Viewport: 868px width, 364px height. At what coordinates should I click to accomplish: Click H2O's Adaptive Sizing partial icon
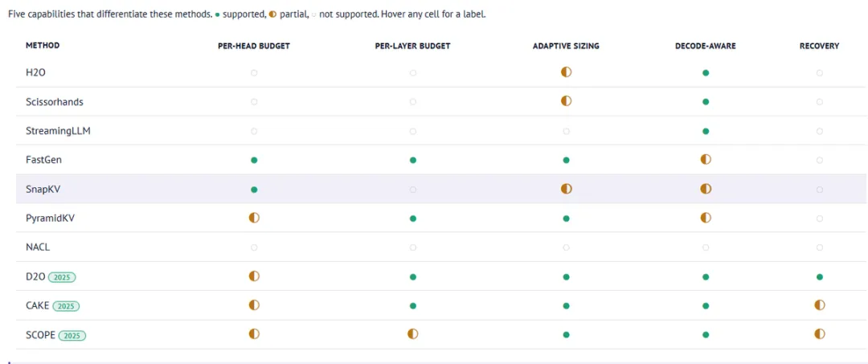tap(566, 72)
